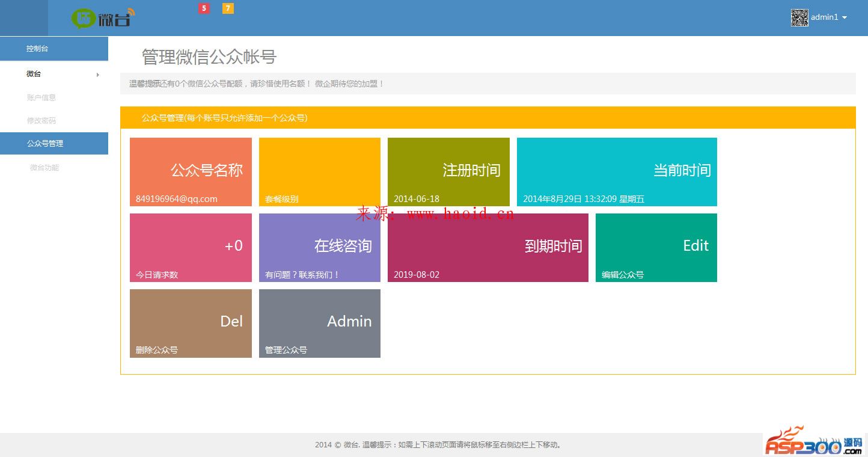Screen dimensions: 868x457
Task: Open the Admin 管理公众号 tile
Action: click(x=319, y=324)
